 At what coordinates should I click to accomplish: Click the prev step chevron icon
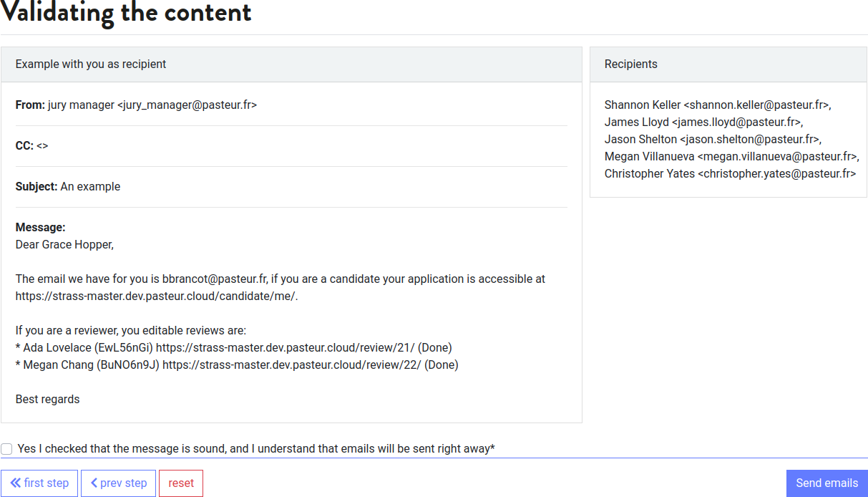tap(94, 483)
